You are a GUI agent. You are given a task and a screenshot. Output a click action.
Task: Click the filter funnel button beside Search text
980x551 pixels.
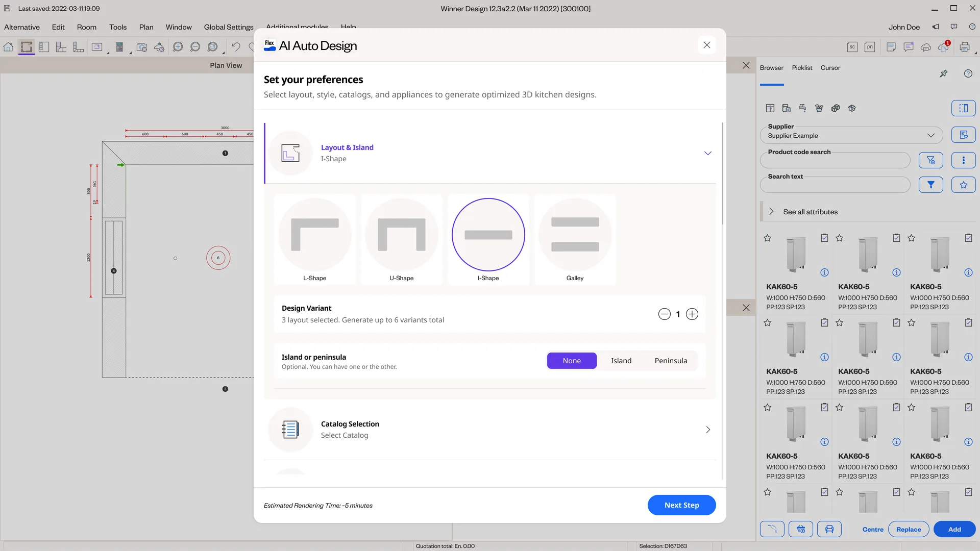coord(931,185)
